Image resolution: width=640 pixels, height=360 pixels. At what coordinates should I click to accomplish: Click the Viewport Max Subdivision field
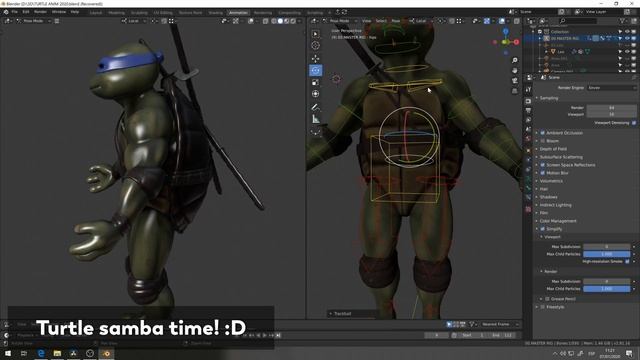tap(607, 247)
